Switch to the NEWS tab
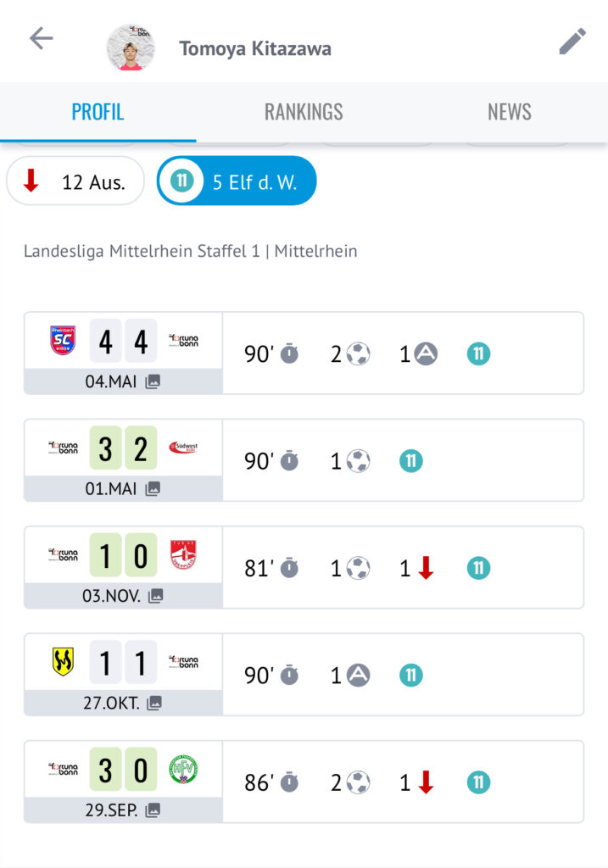This screenshot has width=608, height=868. tap(510, 112)
